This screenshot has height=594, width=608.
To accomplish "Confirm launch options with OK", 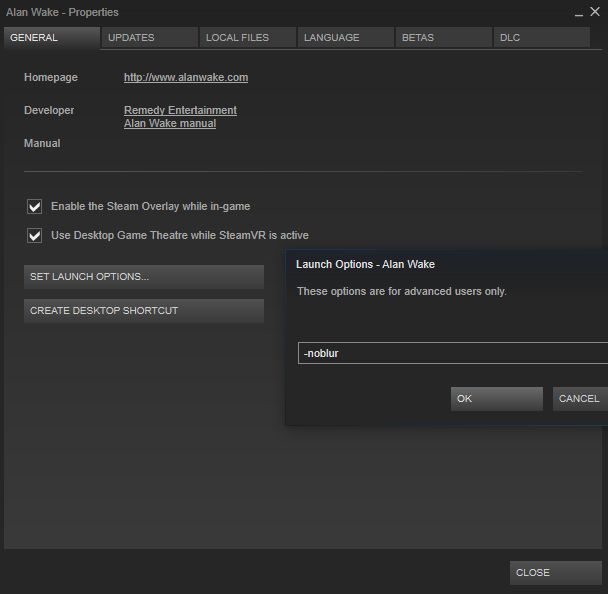I will click(497, 399).
